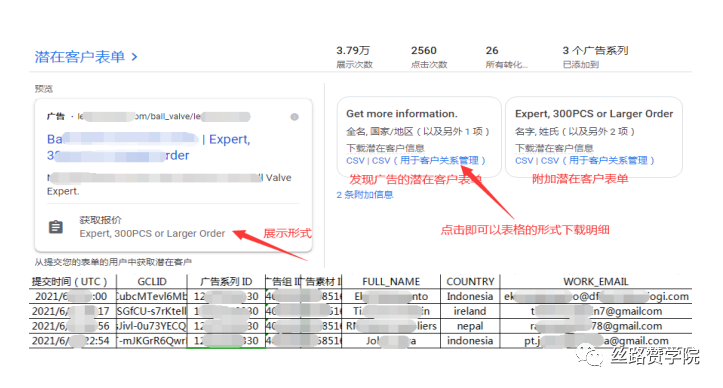This screenshot has width=723, height=388.
Task: Click the 获取报价 call-to-action text
Action: [x=101, y=220]
